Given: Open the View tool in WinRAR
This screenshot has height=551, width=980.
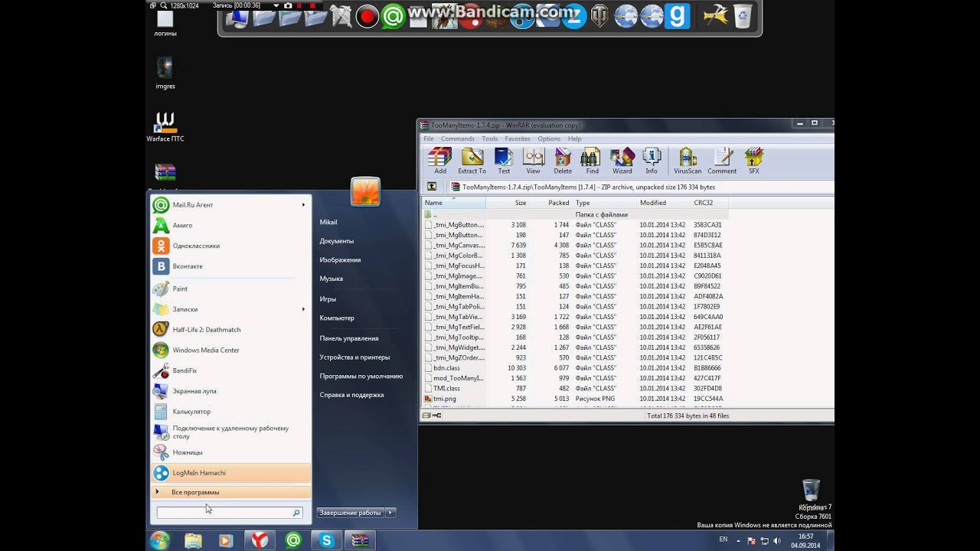Looking at the screenshot, I should click(x=533, y=161).
